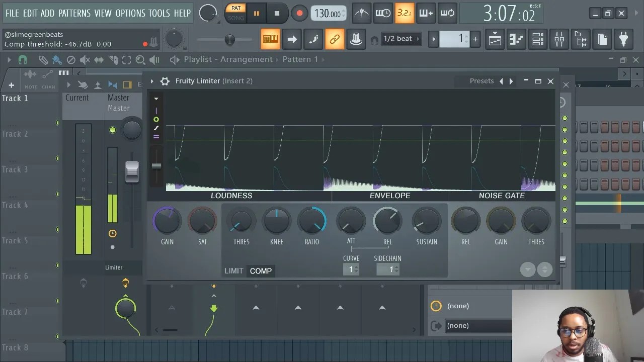Open the EDIT menu
Viewport: 644px width, 362px height.
click(30, 13)
